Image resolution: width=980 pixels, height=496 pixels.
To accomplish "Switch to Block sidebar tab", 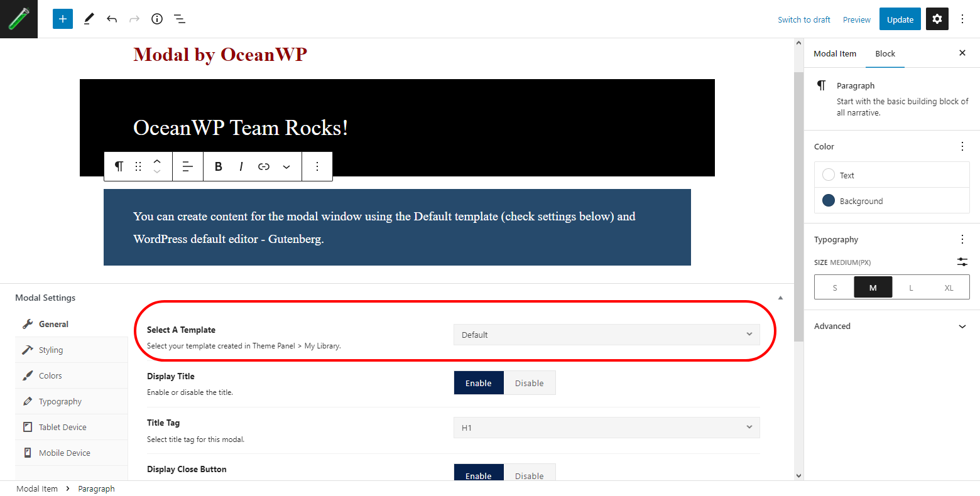I will [x=885, y=53].
